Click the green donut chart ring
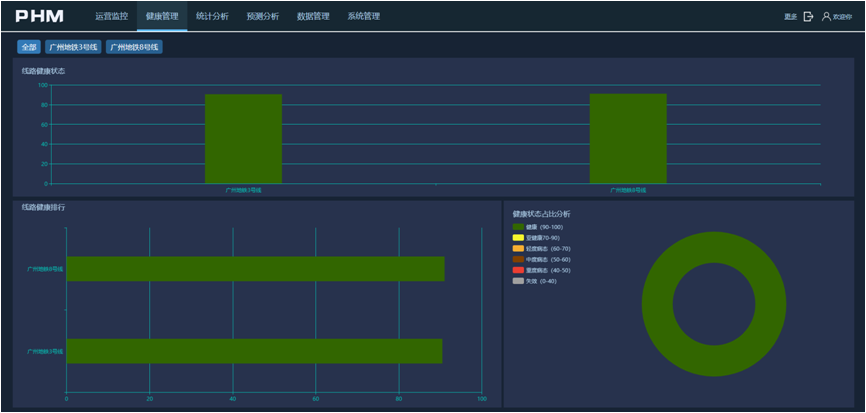 658,304
